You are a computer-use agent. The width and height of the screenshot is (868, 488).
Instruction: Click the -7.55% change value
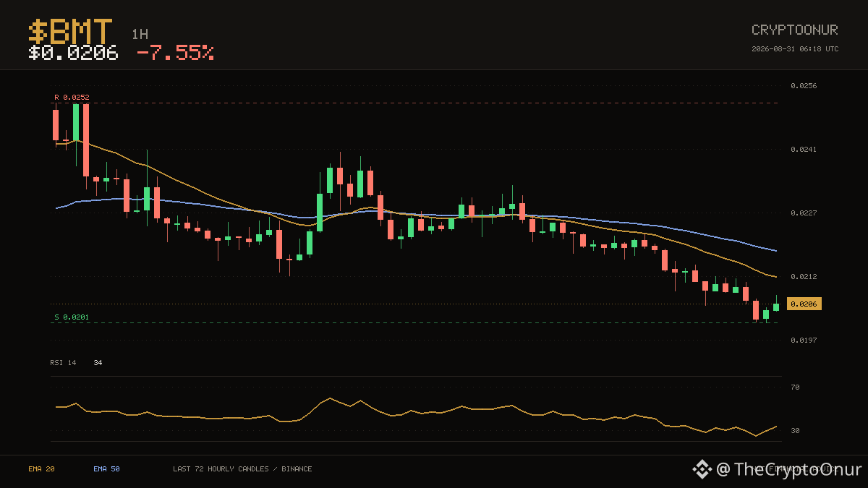175,53
